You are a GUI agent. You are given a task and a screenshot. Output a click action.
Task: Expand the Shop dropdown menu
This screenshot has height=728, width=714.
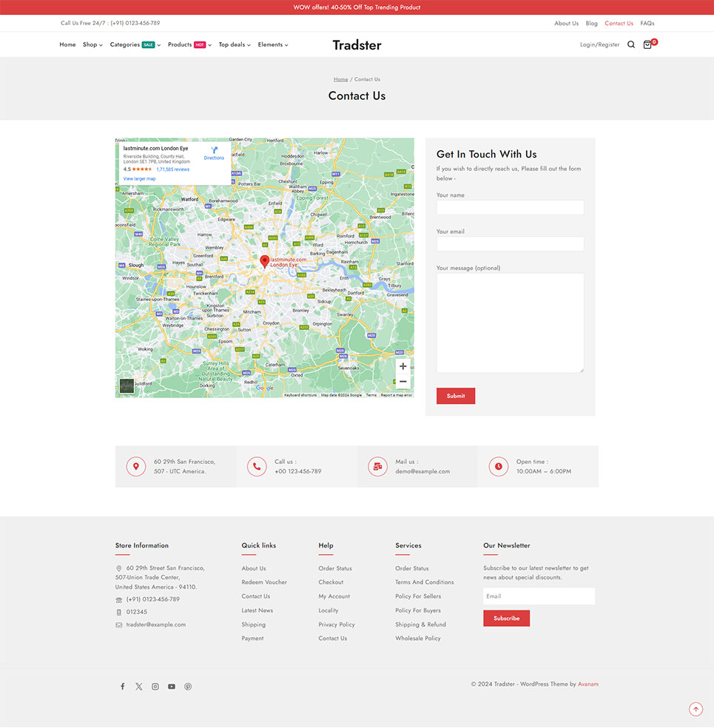tap(92, 44)
